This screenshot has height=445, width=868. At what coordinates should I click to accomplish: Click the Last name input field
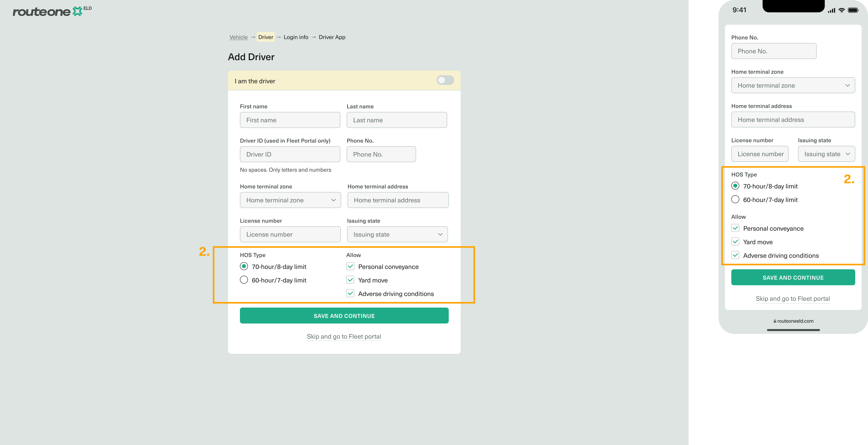[397, 120]
